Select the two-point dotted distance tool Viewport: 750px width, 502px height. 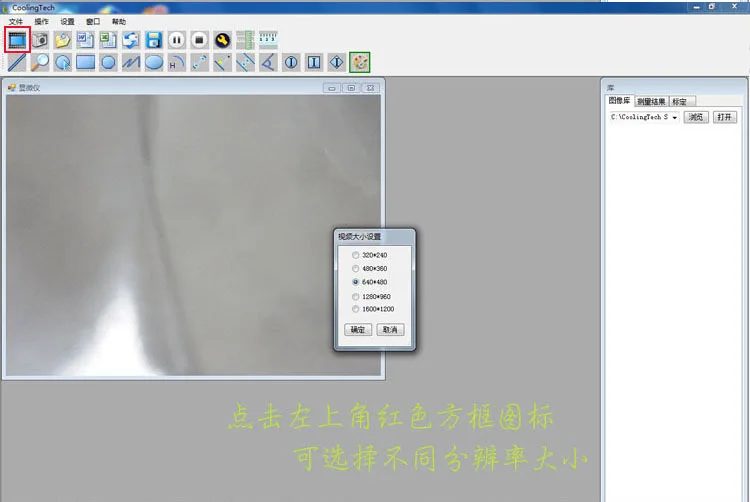[x=199, y=62]
